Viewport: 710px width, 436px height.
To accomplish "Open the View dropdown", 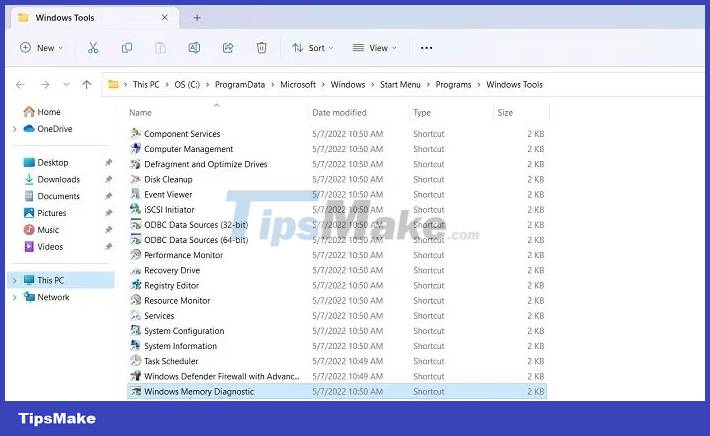I will pos(374,48).
